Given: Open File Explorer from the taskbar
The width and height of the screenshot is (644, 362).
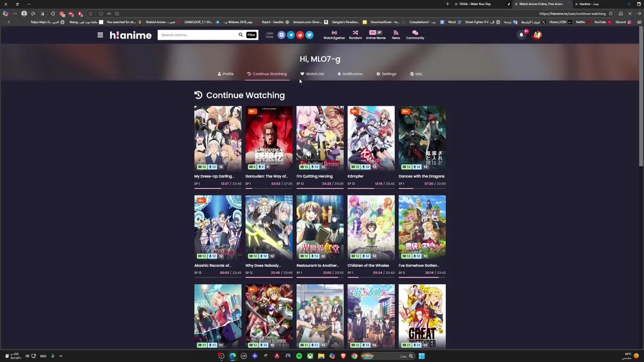Looking at the screenshot, I should [x=321, y=356].
